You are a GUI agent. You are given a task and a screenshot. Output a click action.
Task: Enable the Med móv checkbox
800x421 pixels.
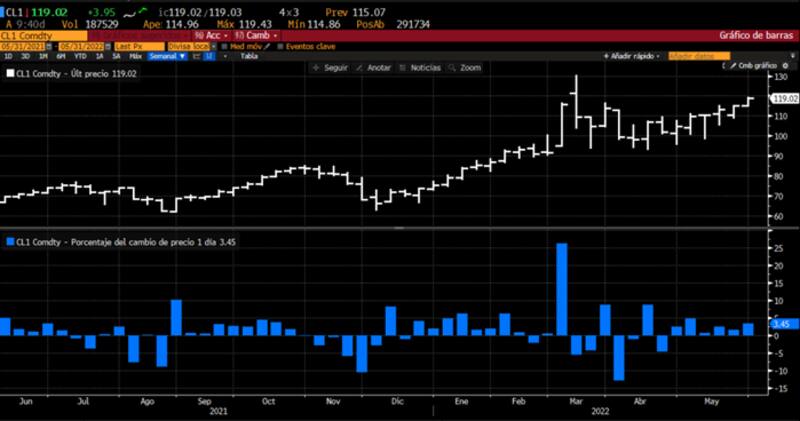pos(225,46)
